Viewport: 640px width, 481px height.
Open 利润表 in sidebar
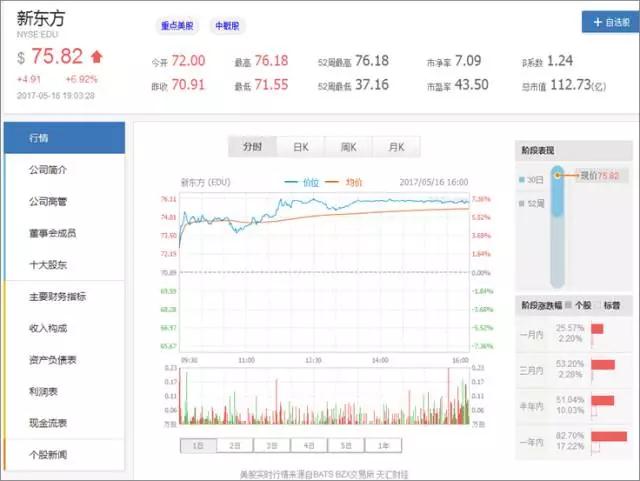coord(64,392)
